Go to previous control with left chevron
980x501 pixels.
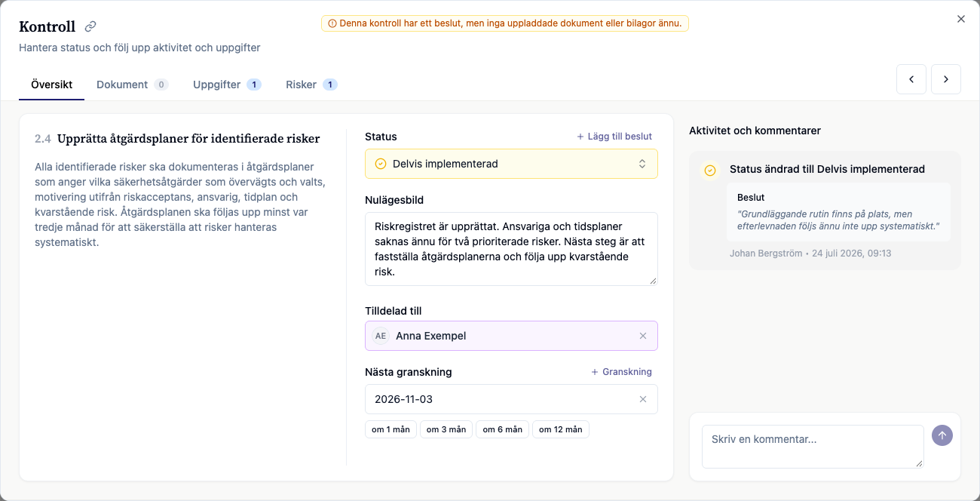click(x=911, y=79)
